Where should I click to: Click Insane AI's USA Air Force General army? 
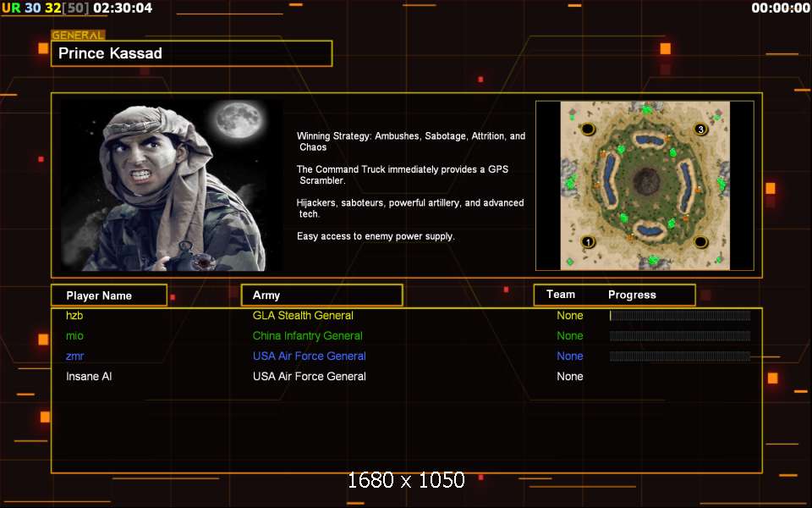click(x=310, y=376)
